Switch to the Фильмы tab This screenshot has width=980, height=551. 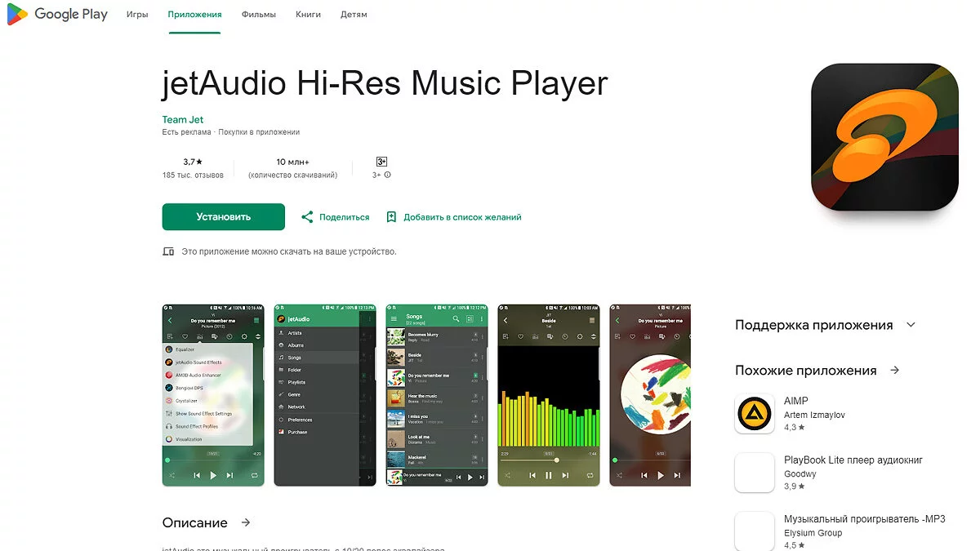[259, 15]
